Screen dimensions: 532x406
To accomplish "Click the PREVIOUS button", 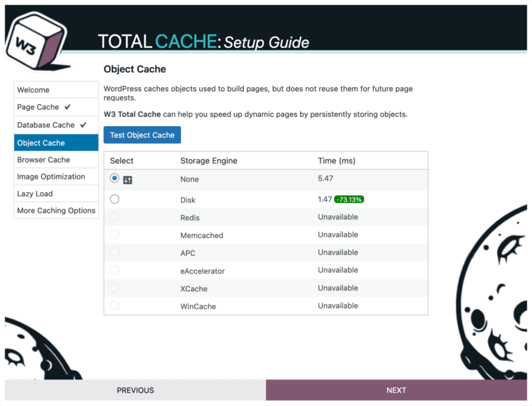I will (136, 390).
